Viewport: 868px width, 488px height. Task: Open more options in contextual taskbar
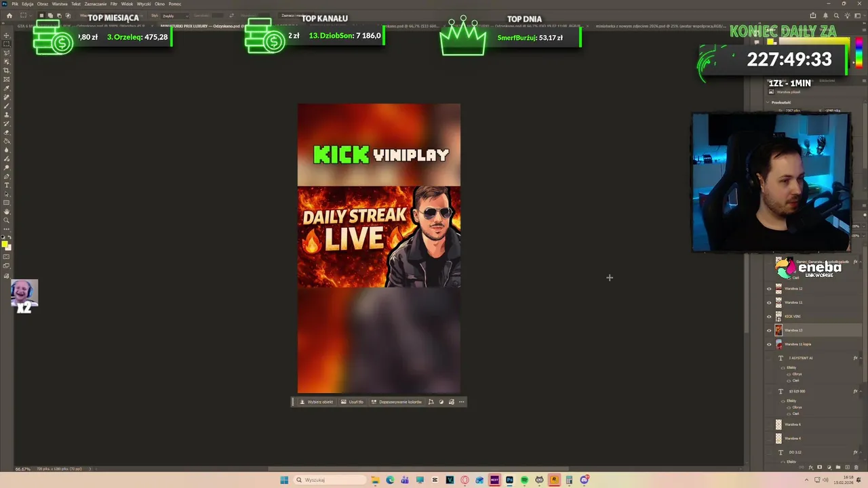click(x=462, y=402)
